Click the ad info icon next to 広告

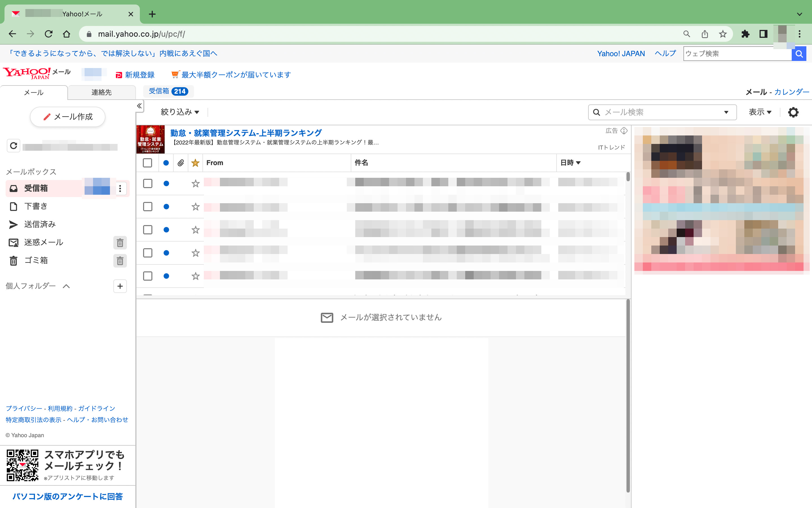tap(624, 131)
